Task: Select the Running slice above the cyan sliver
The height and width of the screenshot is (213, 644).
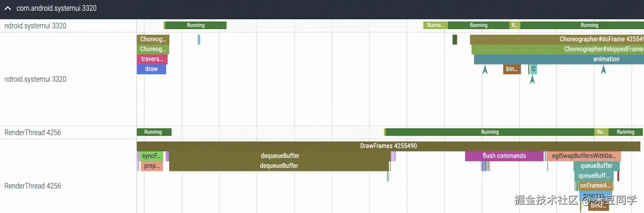Action: [196, 25]
